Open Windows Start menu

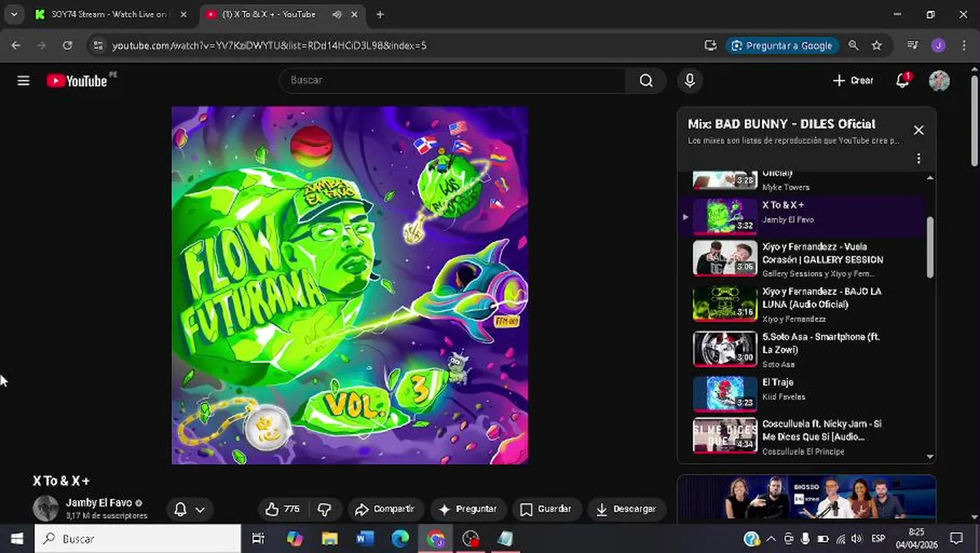[17, 539]
